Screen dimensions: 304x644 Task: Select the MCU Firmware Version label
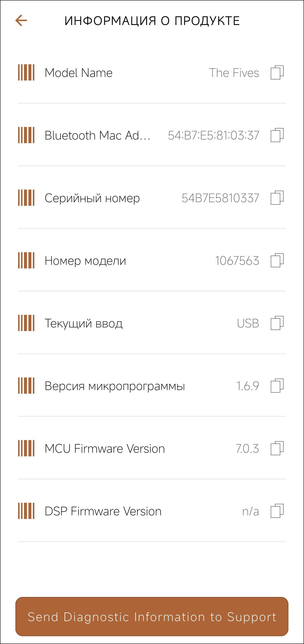click(x=105, y=449)
